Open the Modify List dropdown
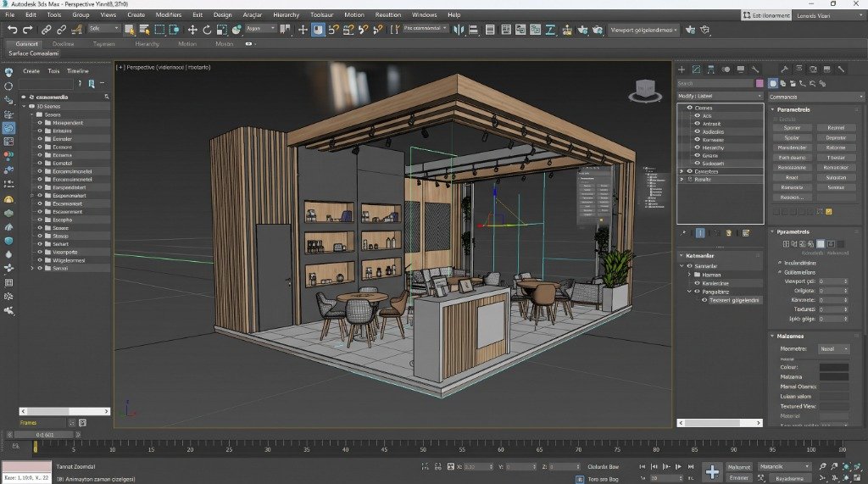Viewport: 868px width, 484px height. coord(721,96)
